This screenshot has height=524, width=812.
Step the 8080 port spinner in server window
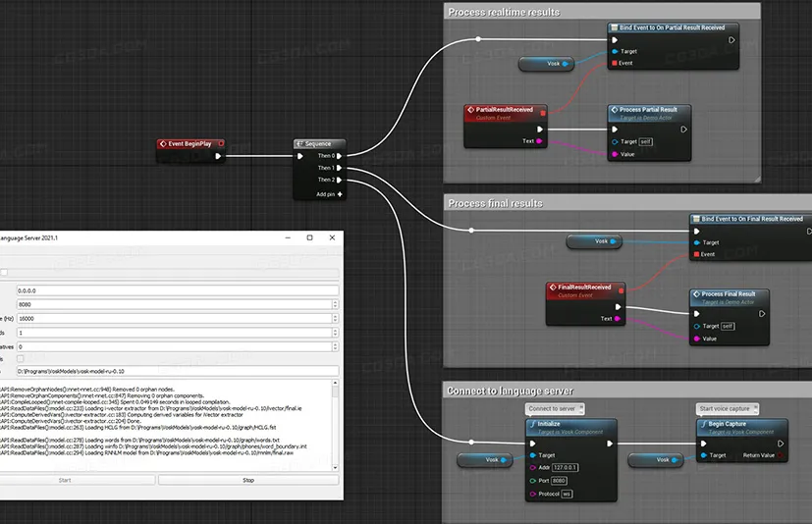click(335, 304)
